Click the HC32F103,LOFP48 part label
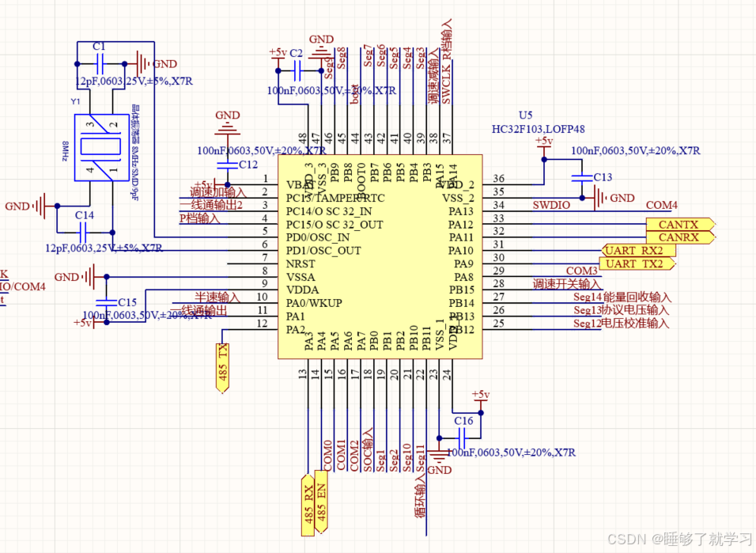The width and height of the screenshot is (756, 553). click(x=538, y=129)
